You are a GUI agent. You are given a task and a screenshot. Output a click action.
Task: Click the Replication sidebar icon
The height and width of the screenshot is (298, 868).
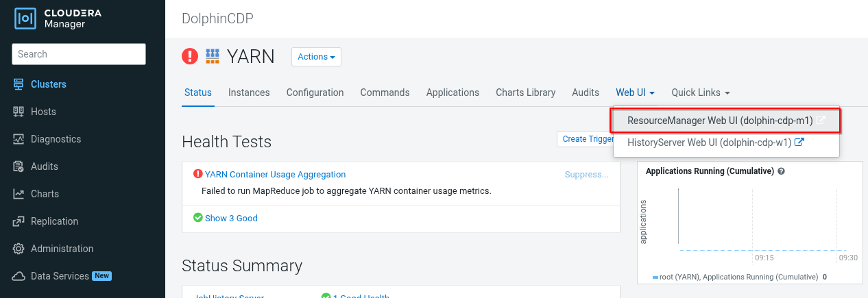[x=19, y=221]
